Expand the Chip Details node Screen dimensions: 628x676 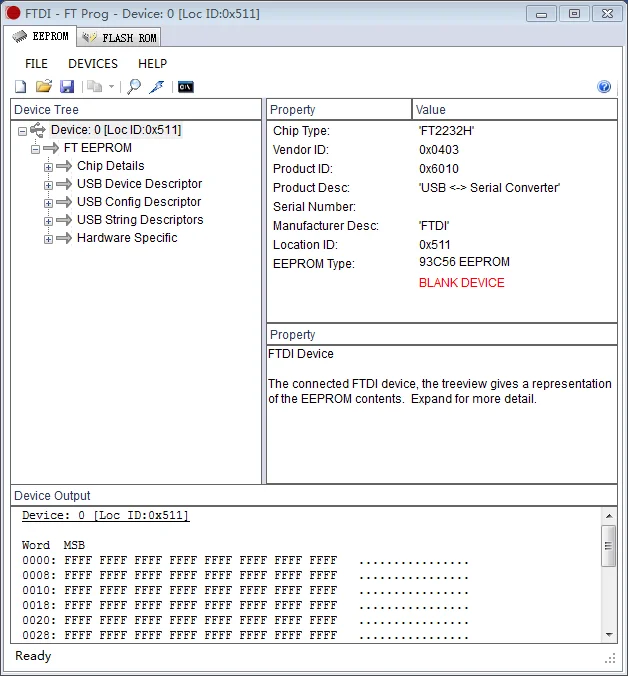click(48, 167)
